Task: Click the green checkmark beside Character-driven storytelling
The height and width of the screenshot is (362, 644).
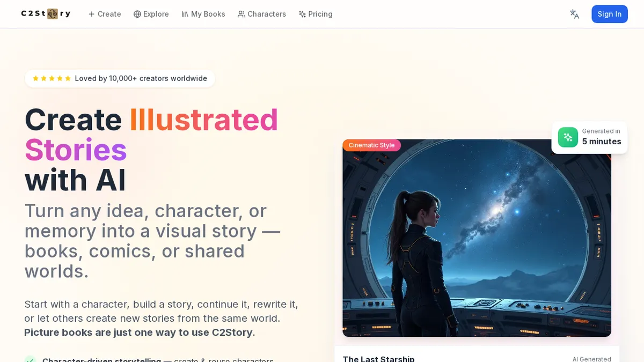Action: point(31,360)
